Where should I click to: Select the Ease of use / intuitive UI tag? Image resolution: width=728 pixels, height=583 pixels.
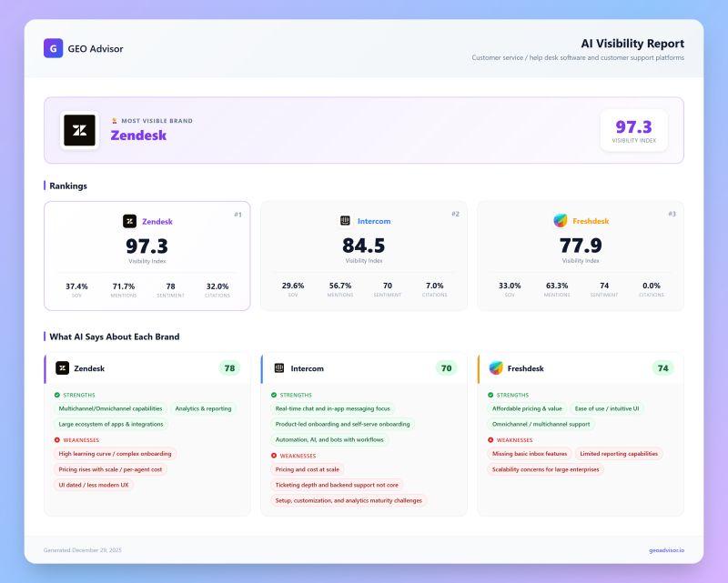(607, 408)
